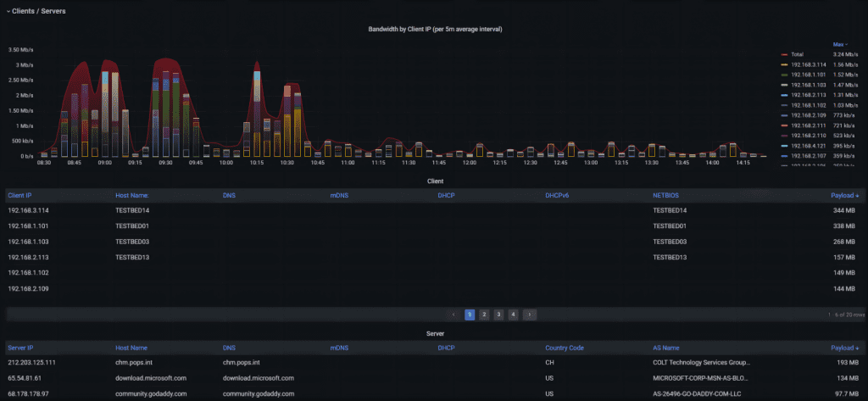Toggle 192.168.3.114 series in the legend

808,64
